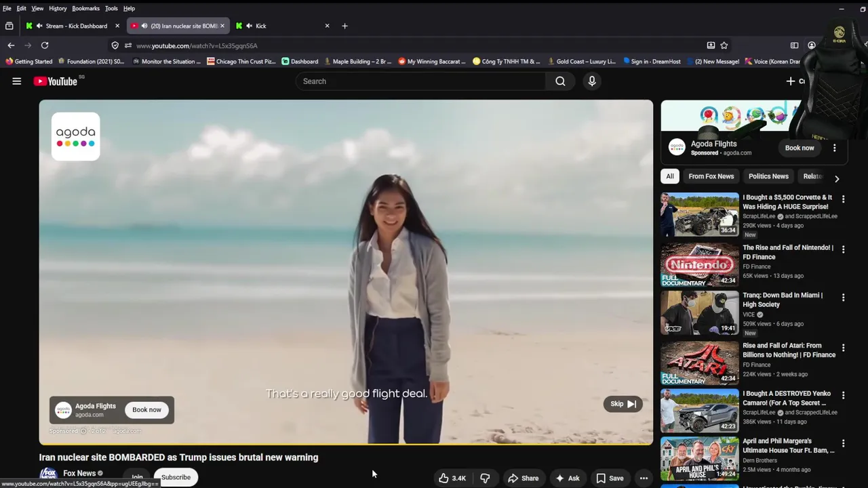Mute audio on the Kick tab

(249, 26)
